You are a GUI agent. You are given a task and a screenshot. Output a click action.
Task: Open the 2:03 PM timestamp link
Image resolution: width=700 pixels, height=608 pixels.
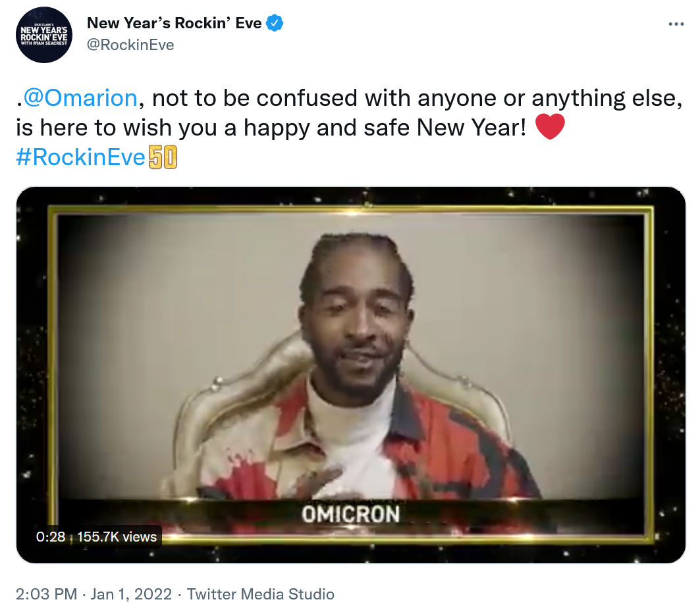tap(47, 594)
